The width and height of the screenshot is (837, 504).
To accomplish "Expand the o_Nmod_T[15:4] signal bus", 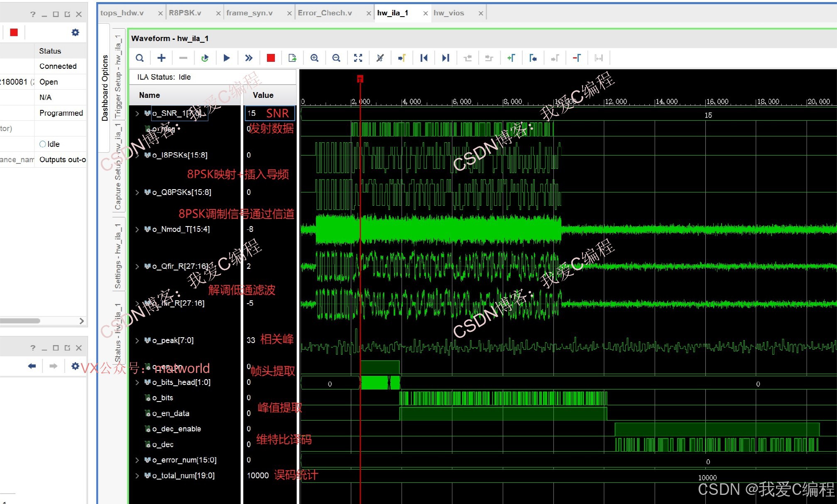I will click(x=137, y=229).
